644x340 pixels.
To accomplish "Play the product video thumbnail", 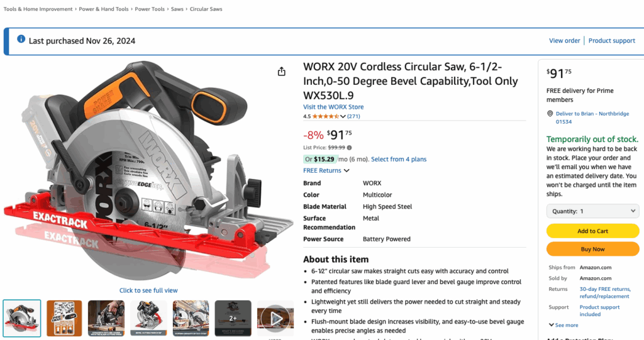I will [275, 319].
